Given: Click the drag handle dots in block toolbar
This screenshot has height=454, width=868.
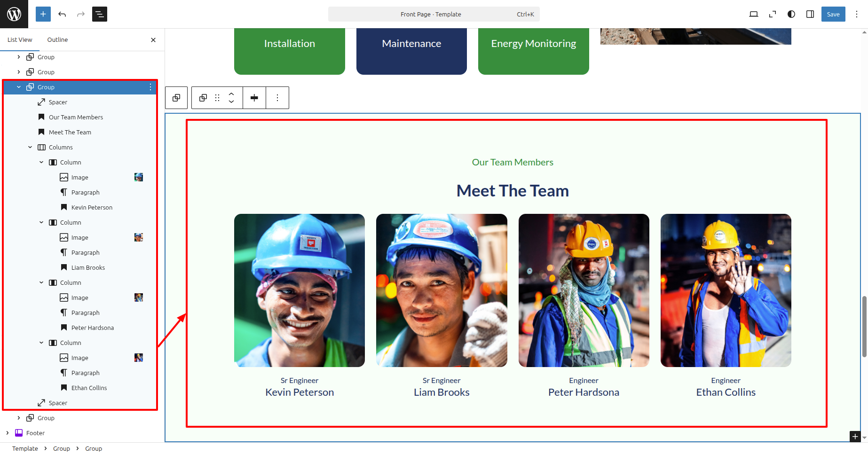Looking at the screenshot, I should coord(217,98).
